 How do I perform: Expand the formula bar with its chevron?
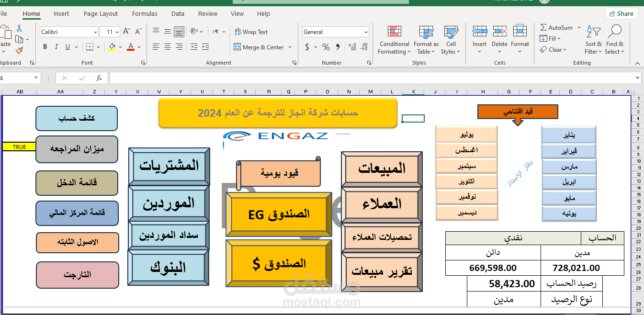pos(637,78)
